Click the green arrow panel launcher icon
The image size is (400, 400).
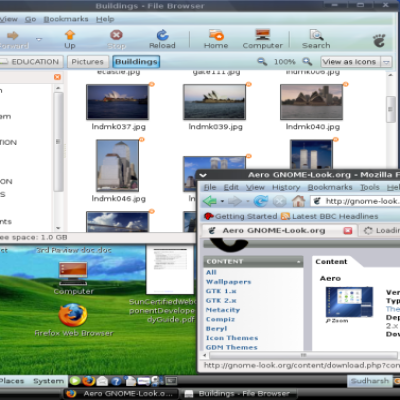point(75,381)
